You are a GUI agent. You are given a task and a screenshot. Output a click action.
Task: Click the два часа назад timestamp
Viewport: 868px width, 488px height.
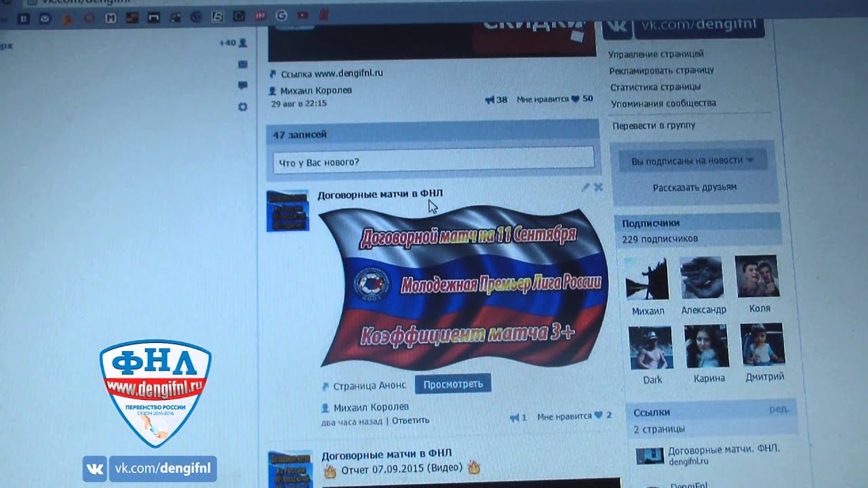(x=352, y=421)
